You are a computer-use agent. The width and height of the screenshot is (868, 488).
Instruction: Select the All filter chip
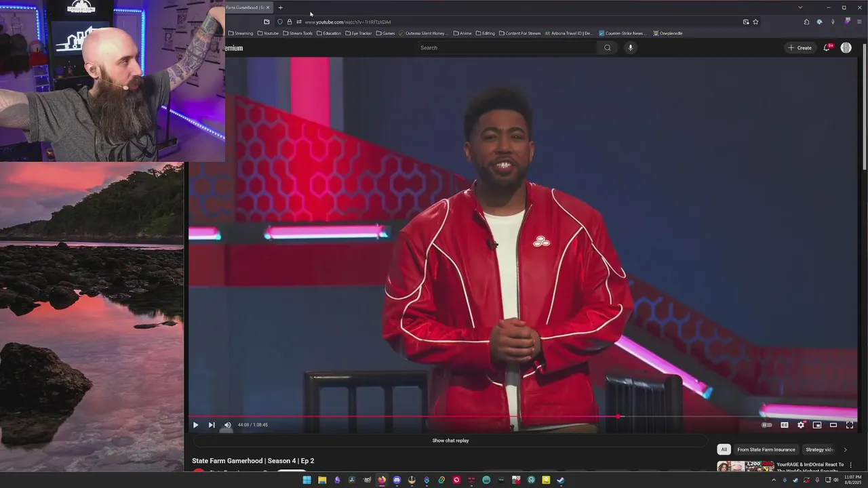pos(724,449)
